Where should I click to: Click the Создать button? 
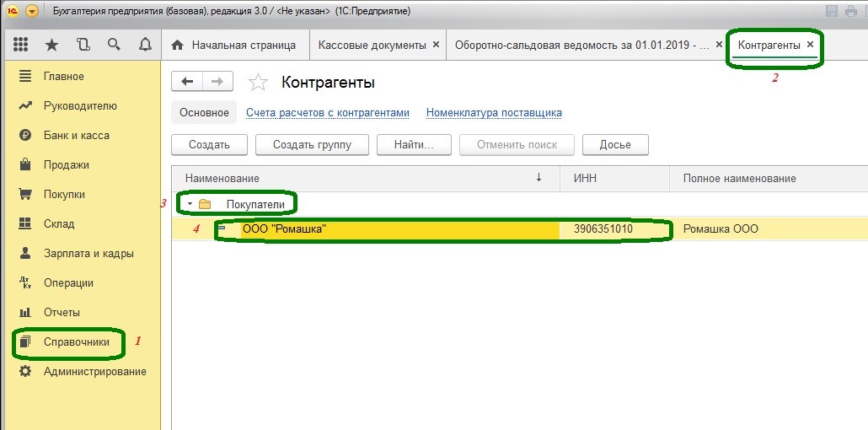point(209,145)
